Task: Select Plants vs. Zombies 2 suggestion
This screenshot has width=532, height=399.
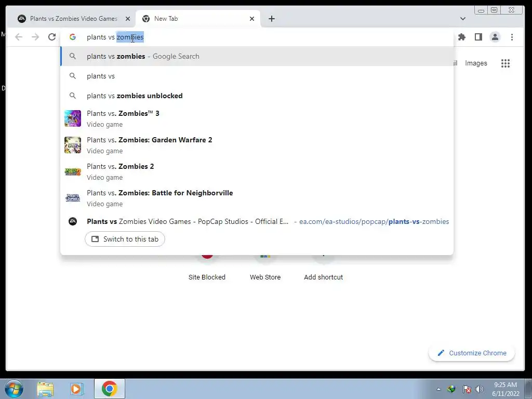Action: (257, 171)
